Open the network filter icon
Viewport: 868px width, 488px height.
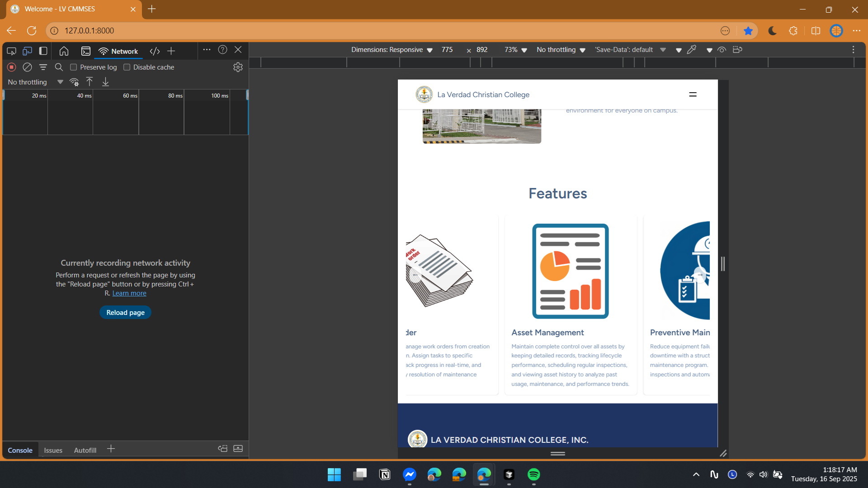point(43,67)
